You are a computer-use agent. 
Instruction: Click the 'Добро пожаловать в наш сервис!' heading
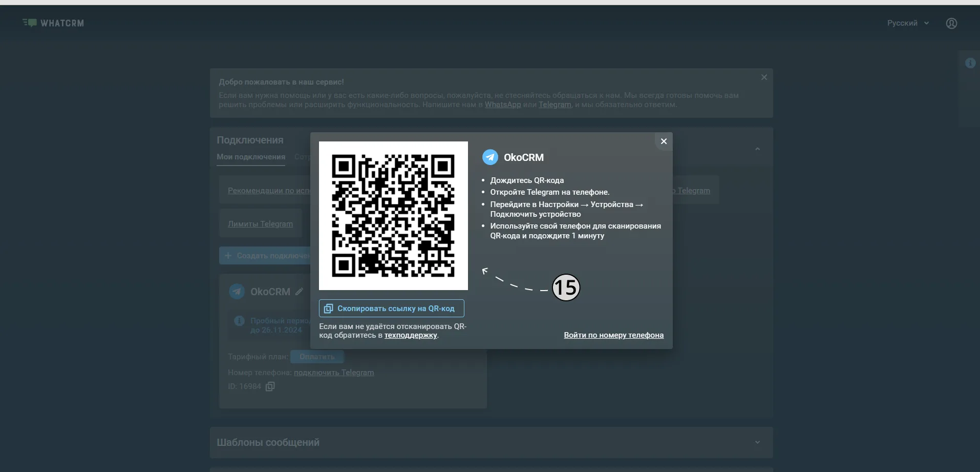[x=281, y=82]
